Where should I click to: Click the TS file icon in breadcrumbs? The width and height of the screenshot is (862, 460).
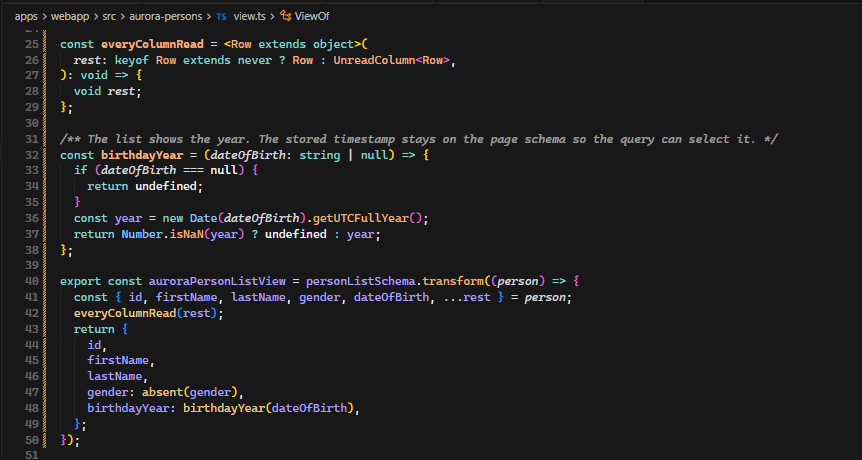click(221, 16)
